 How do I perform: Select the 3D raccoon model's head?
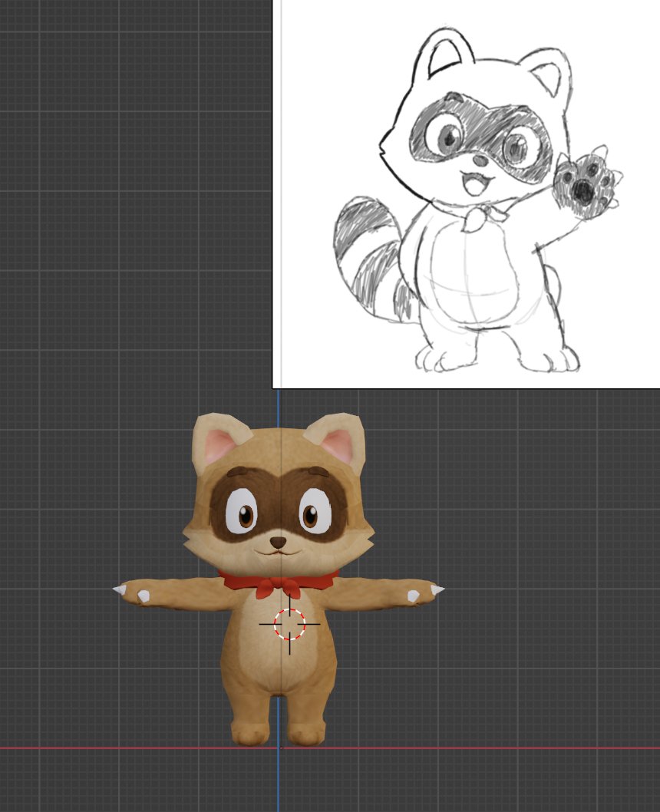click(279, 493)
